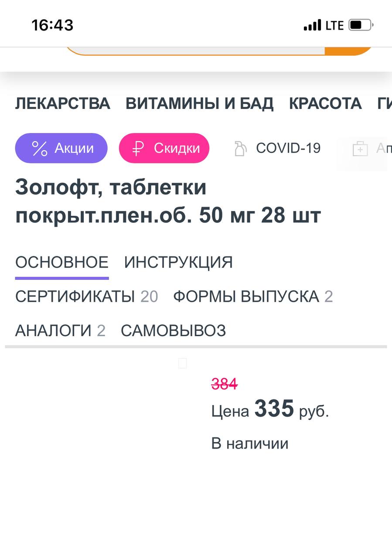Switch to the САМОВЫВОЗ tab
Screen dimensions: 392x558
(174, 331)
